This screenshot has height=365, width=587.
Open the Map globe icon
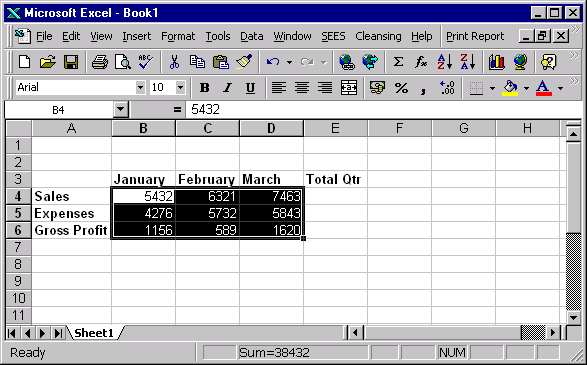click(520, 62)
